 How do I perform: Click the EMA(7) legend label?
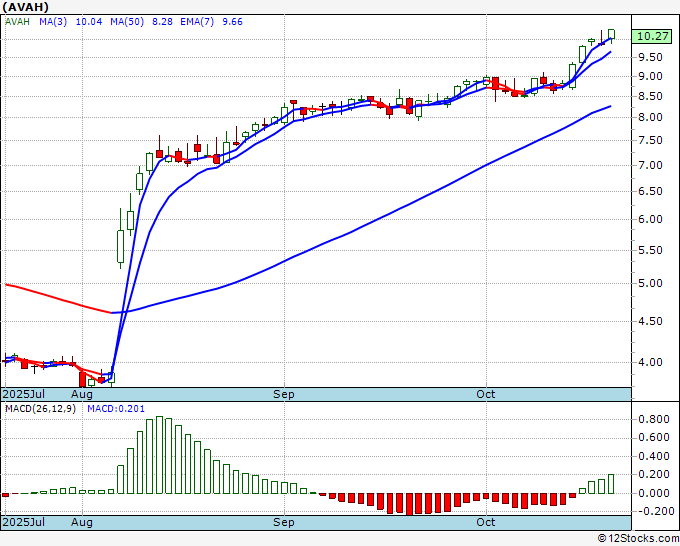197,22
